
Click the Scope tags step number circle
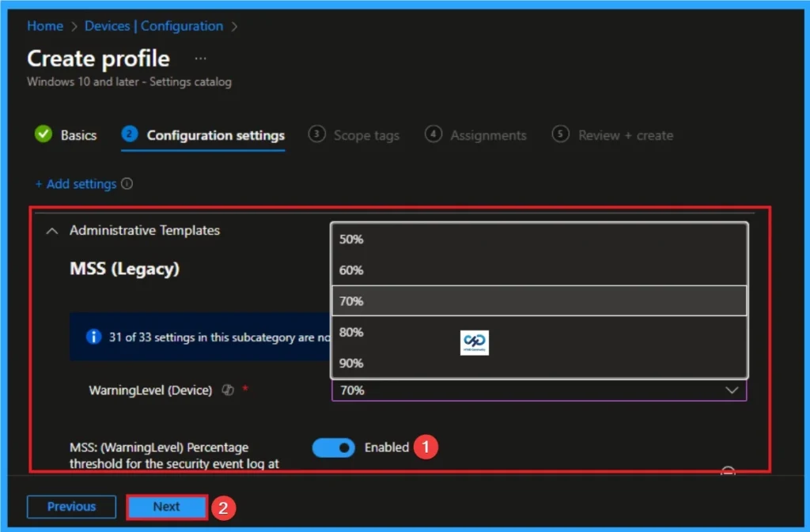tap(317, 135)
